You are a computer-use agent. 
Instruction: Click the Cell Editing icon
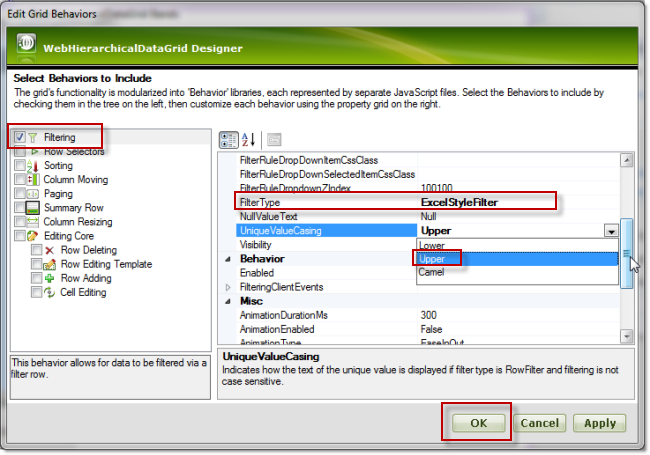(50, 292)
